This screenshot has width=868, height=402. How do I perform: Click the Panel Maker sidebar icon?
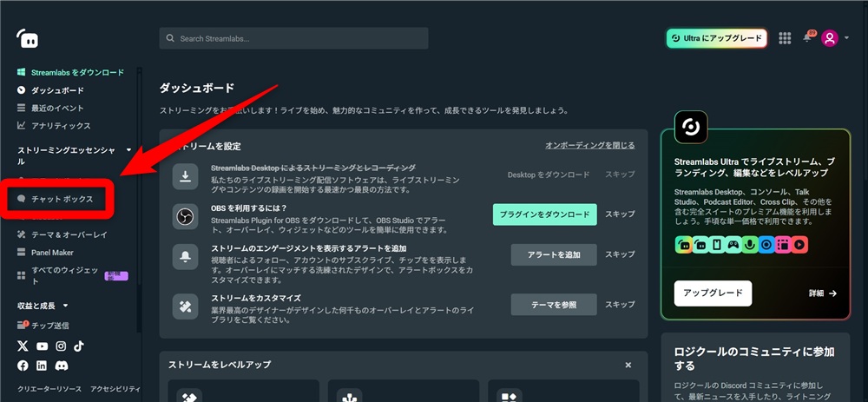[x=22, y=253]
